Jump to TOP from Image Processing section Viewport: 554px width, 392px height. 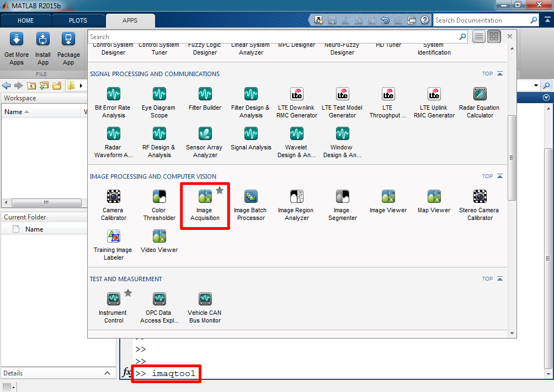tap(492, 176)
